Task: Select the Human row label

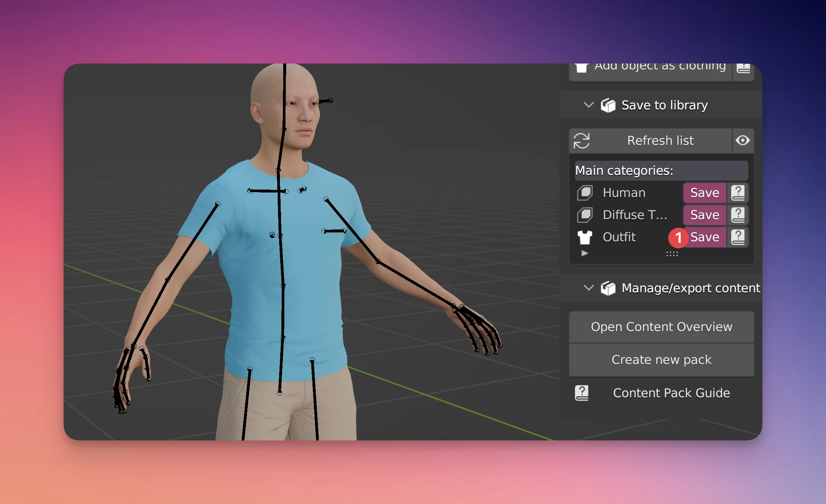Action: click(624, 193)
